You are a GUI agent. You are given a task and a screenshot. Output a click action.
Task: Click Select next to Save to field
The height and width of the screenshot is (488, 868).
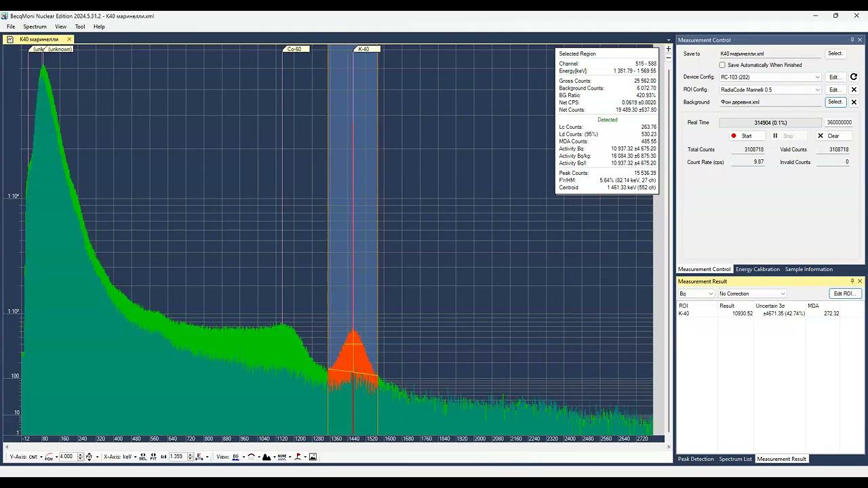tap(835, 54)
